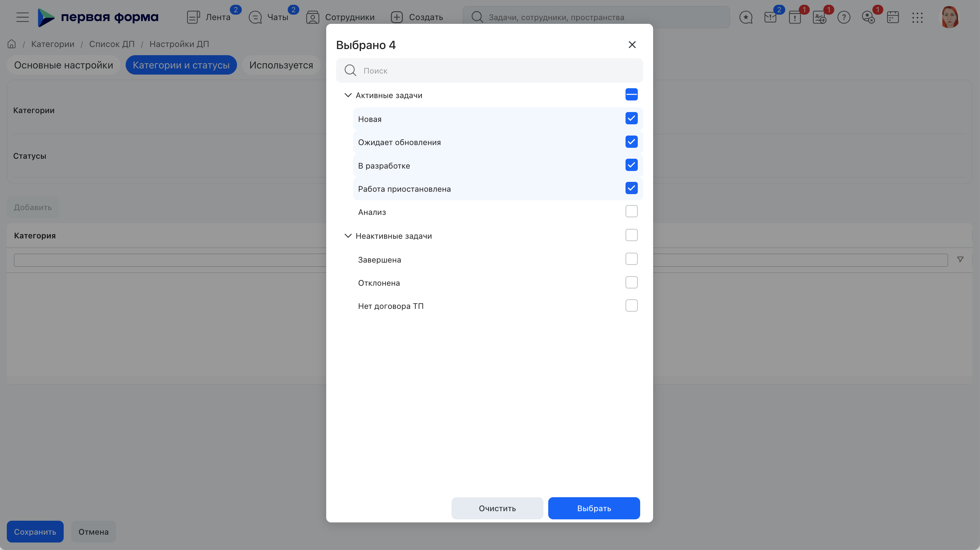Click the global search magnifier icon
980x550 pixels.
pos(477,17)
